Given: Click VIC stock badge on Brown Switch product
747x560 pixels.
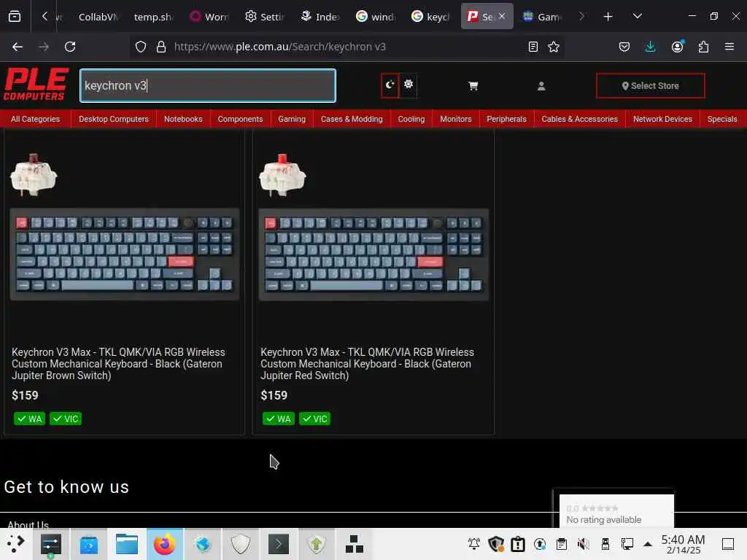Looking at the screenshot, I should click(x=66, y=419).
